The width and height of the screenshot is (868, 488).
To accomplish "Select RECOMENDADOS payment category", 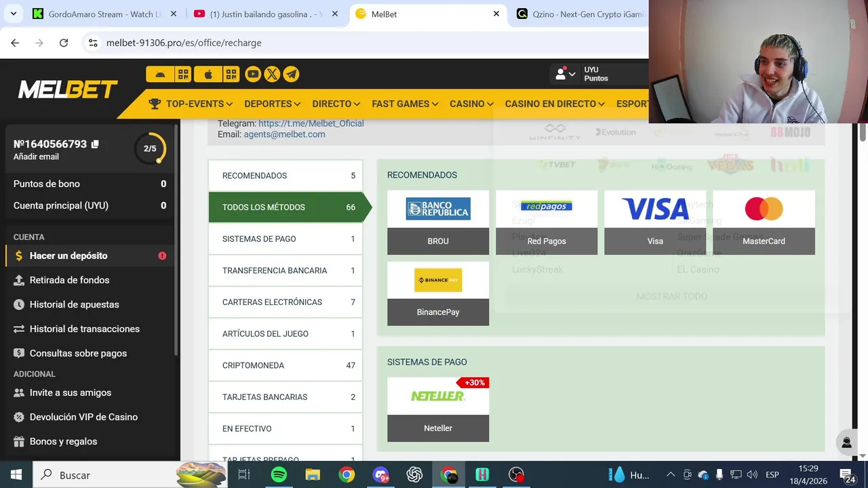I will coord(285,176).
